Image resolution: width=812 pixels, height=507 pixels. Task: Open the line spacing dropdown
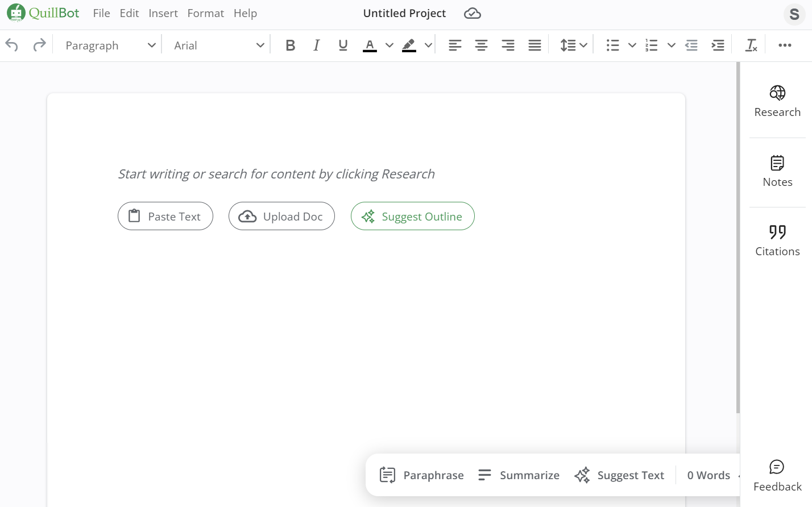tap(573, 45)
